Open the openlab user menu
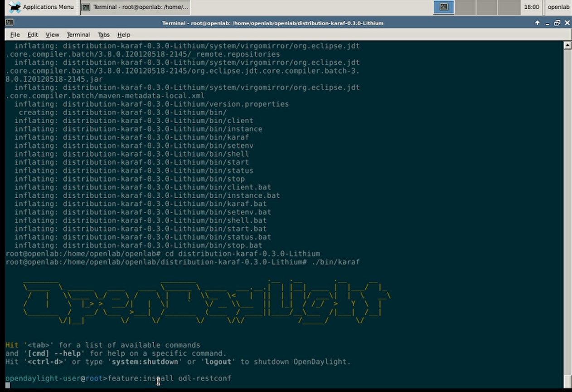 tap(558, 7)
